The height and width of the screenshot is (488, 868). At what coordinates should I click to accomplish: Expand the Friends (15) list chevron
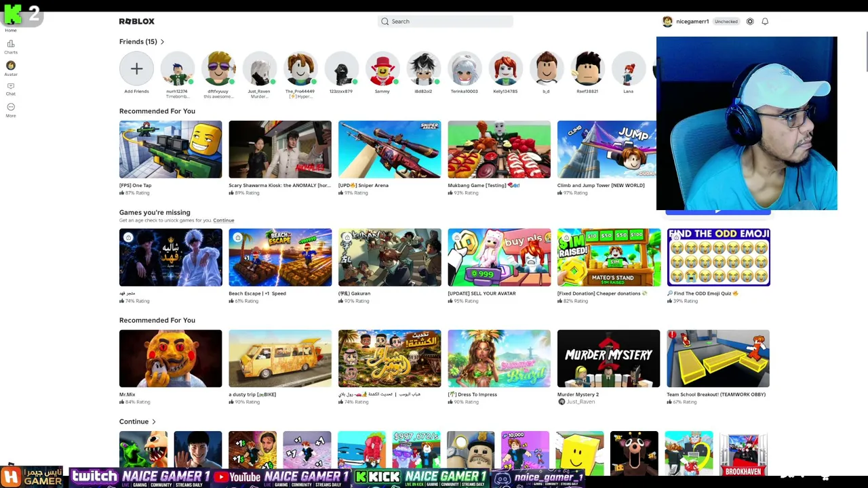[x=162, y=42]
